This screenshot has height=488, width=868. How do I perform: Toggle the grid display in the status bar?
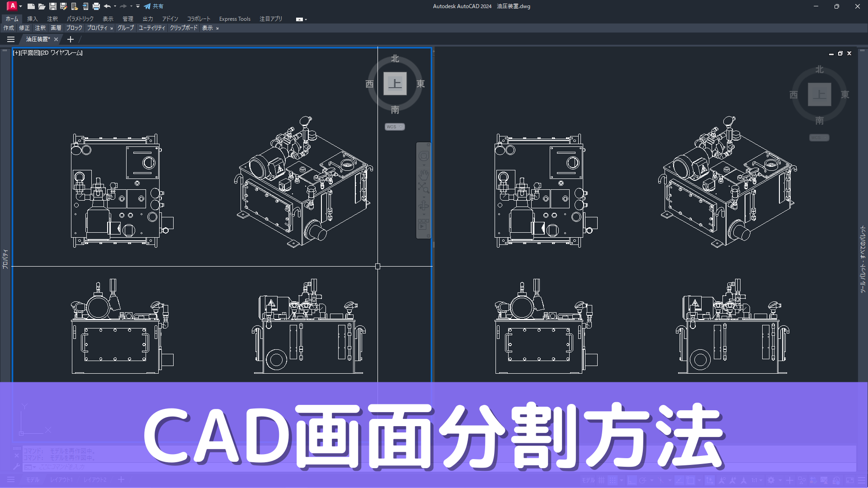click(x=601, y=480)
